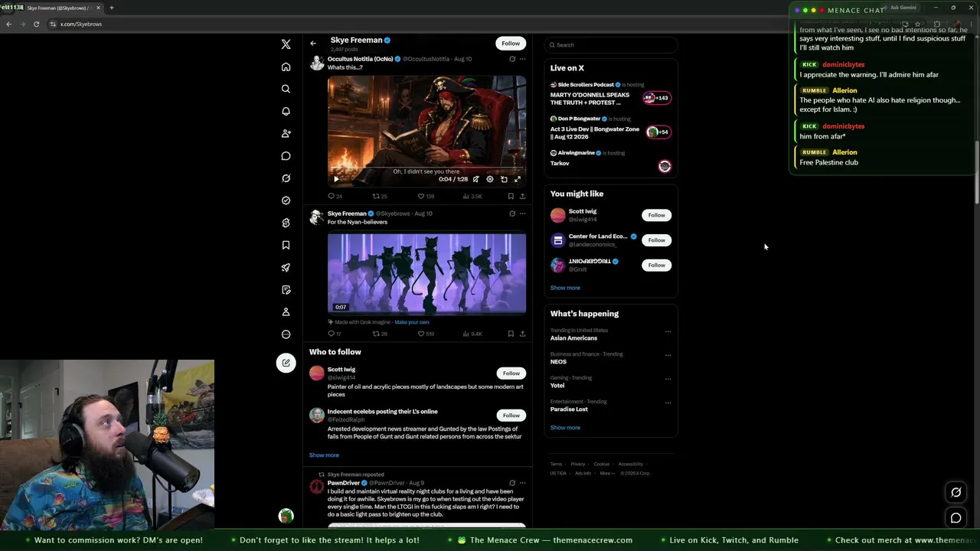Open a new browser tab
Image resolution: width=980 pixels, height=551 pixels.
[x=112, y=8]
